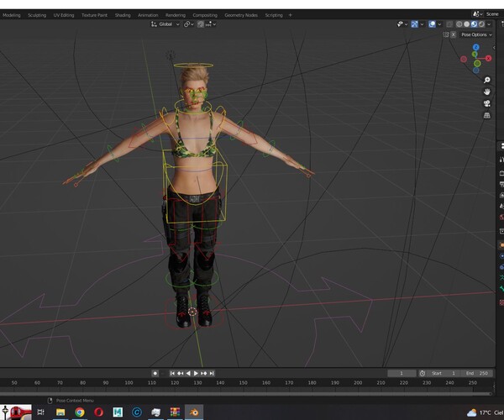
Task: Add a new workspace with plus button
Action: click(x=291, y=15)
